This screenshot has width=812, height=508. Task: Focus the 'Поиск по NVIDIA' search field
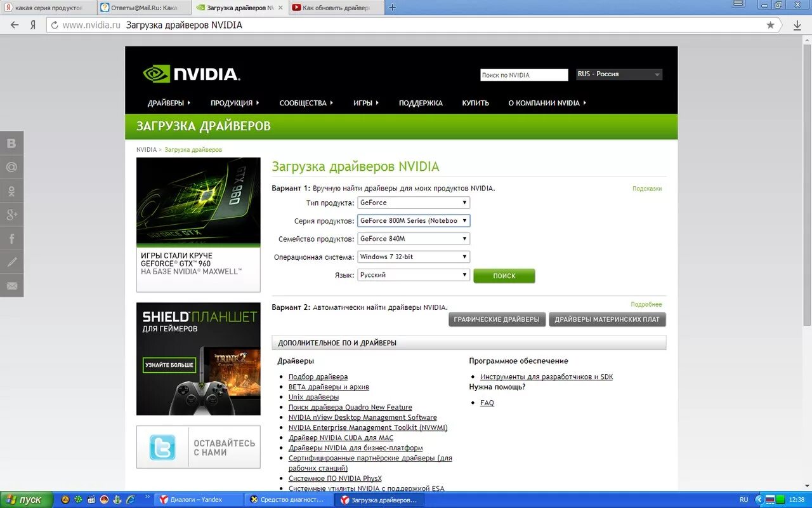pos(524,75)
